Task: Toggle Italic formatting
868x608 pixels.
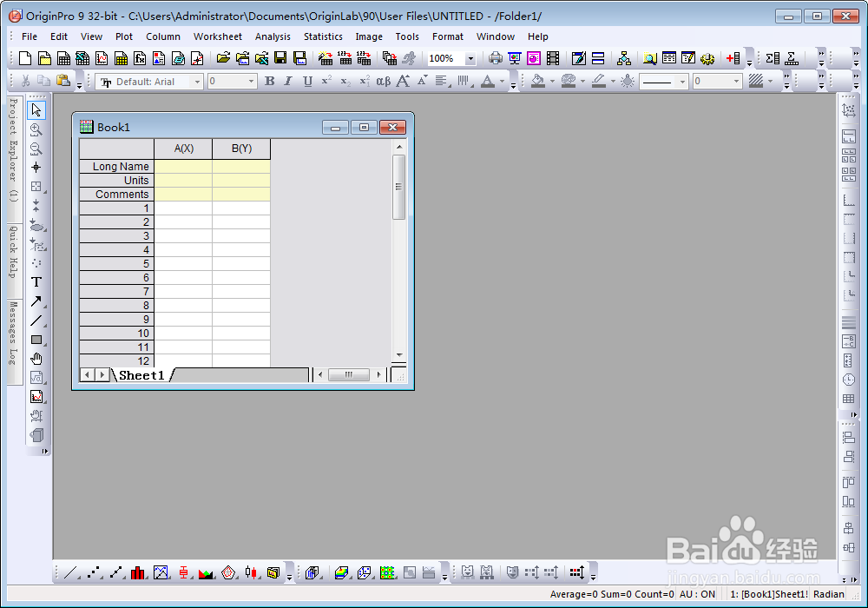Action: [288, 81]
